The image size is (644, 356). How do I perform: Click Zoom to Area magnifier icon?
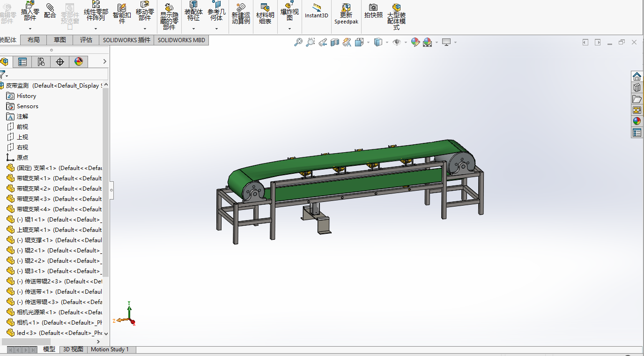(x=311, y=42)
